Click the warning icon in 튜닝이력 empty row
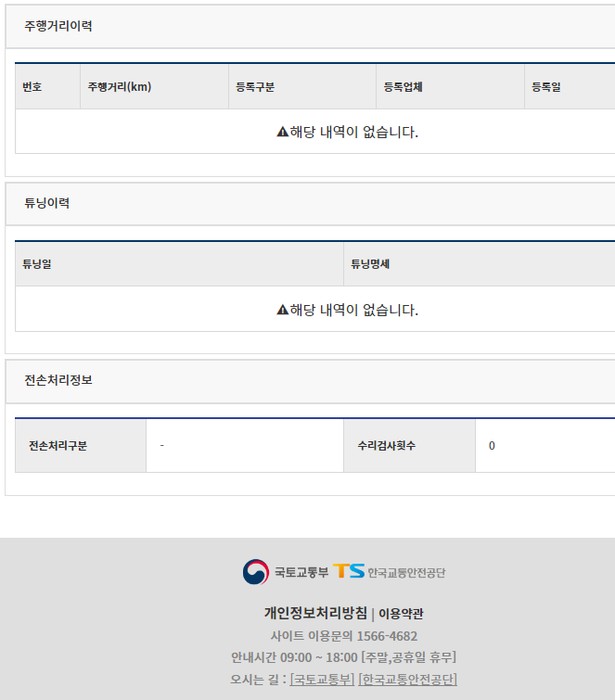 coord(282,310)
